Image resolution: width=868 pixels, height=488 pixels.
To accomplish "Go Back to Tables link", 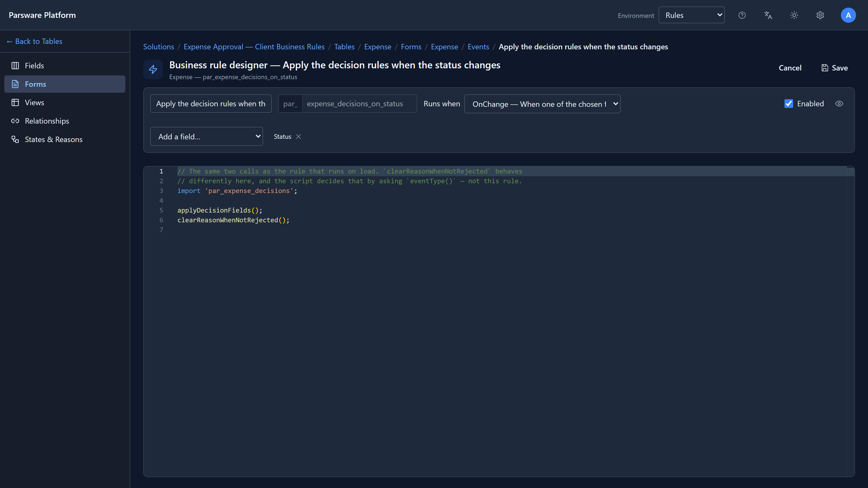I will (x=34, y=41).
